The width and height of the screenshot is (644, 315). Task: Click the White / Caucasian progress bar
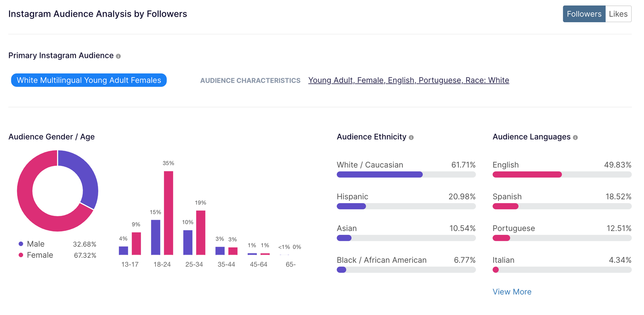click(406, 175)
